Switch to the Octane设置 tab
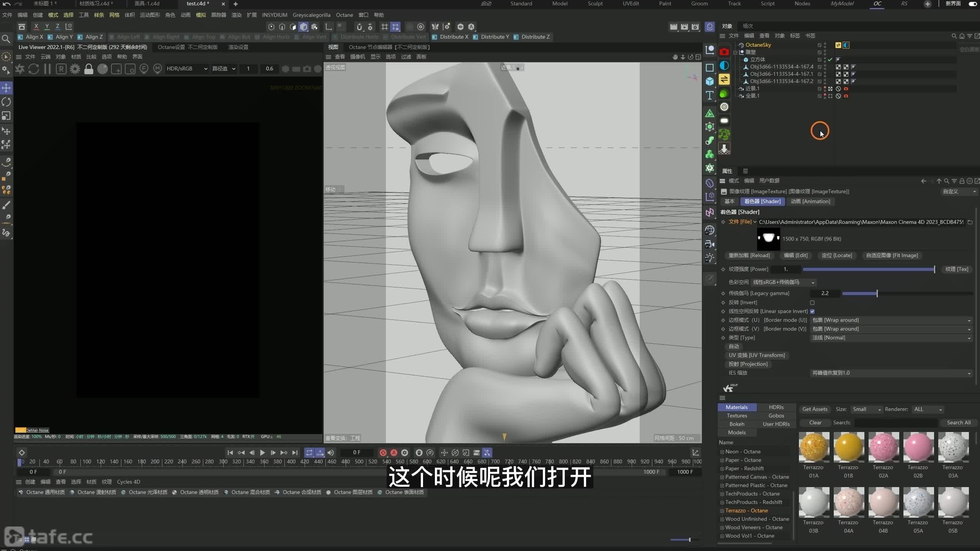This screenshot has height=551, width=980. tap(188, 47)
